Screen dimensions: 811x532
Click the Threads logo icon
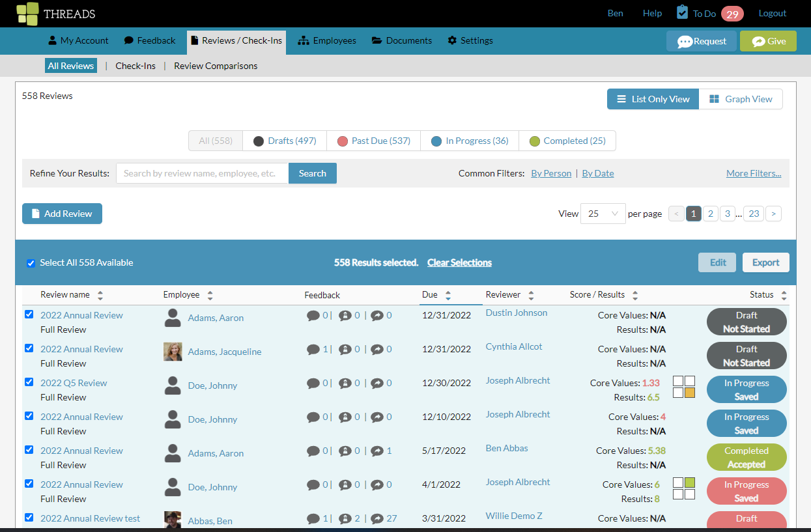tap(27, 14)
